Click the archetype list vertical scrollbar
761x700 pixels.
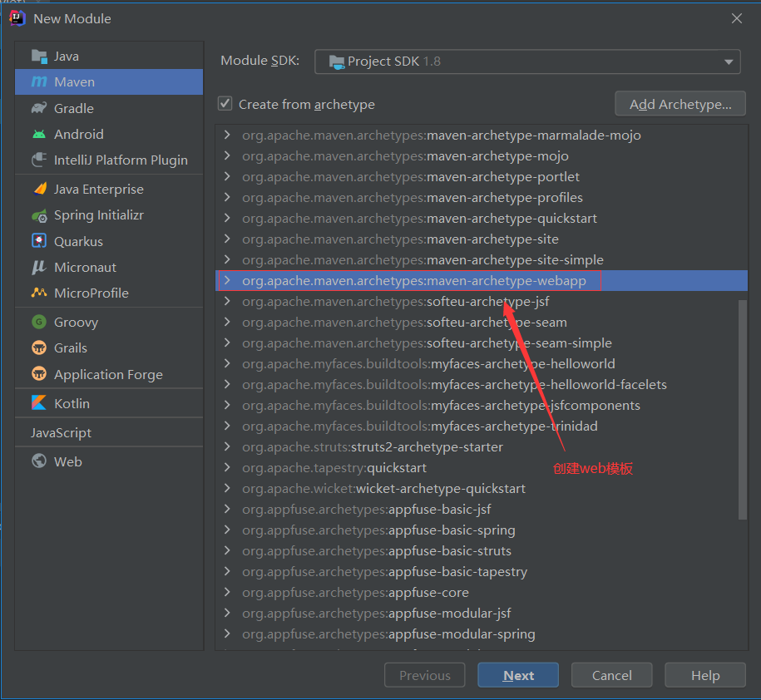point(742,410)
